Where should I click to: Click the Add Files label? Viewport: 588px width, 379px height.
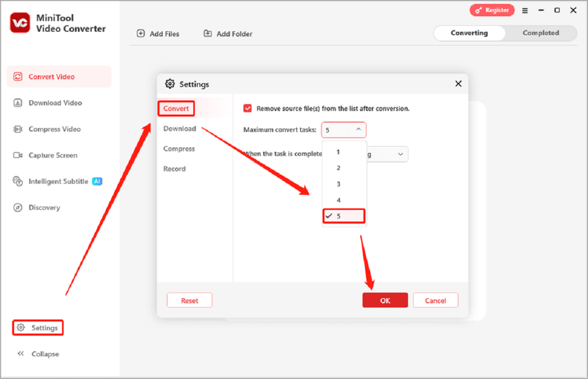(x=164, y=34)
